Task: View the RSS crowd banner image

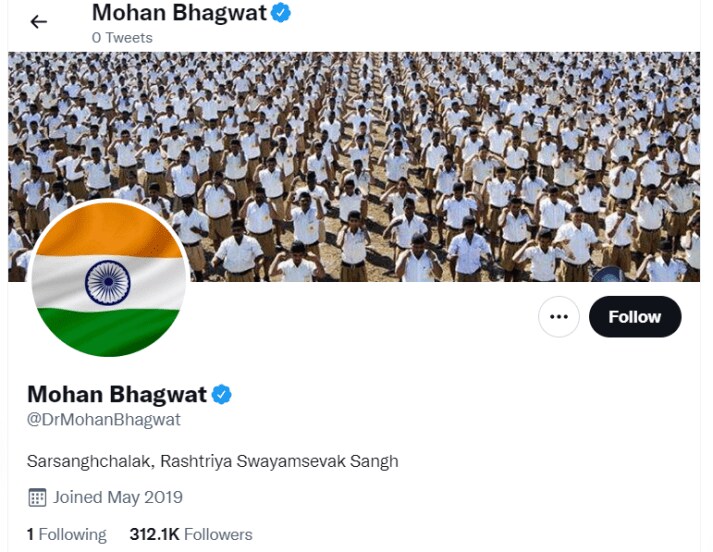Action: point(354,166)
